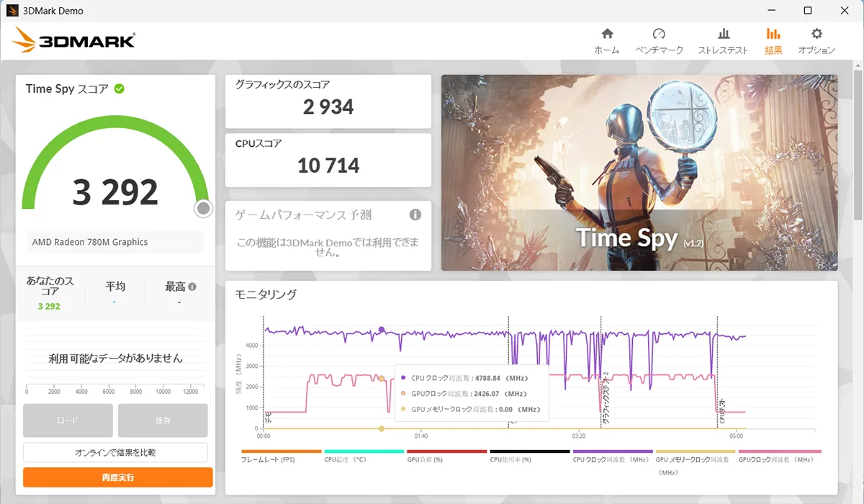Screen dimensions: 864x504
Task: Click the CPUテスト chart marker line
Action: 717,372
